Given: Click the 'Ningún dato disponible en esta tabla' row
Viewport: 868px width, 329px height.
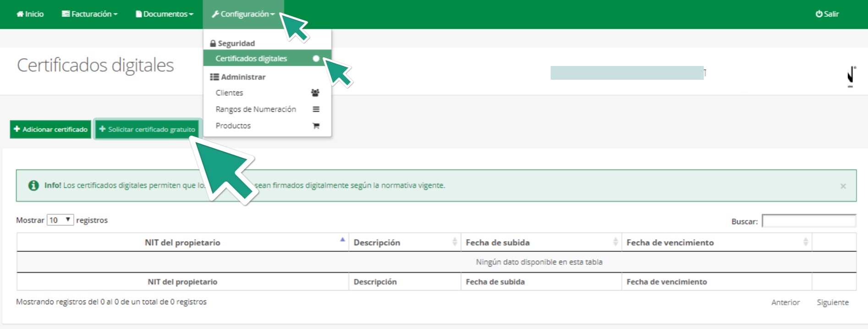Looking at the screenshot, I should click(436, 262).
